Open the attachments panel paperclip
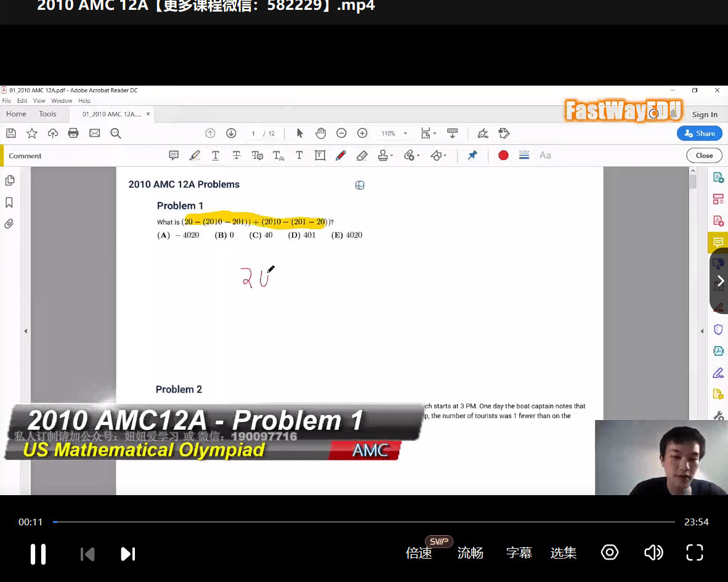Screen dimensions: 728x582 pyautogui.click(x=9, y=224)
